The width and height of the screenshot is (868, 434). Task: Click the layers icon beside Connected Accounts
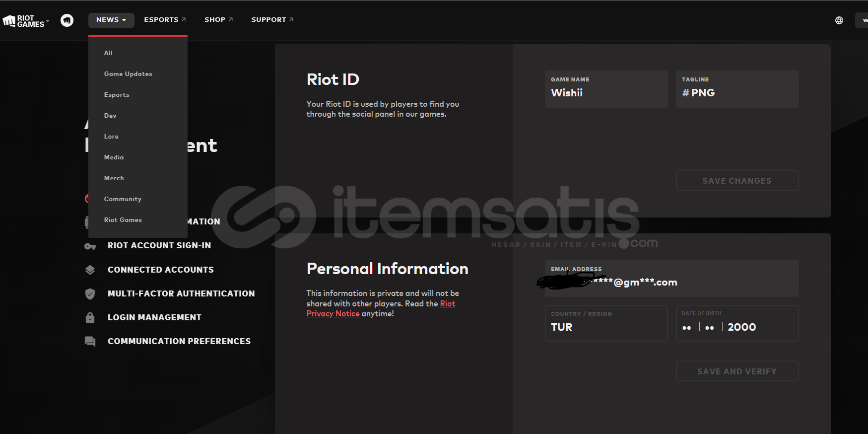[90, 270]
